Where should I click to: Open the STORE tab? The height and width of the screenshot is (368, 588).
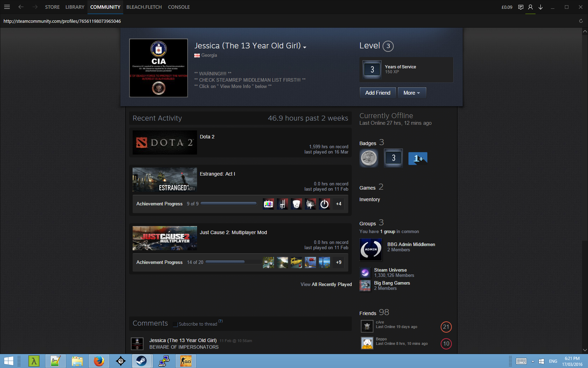pos(52,7)
